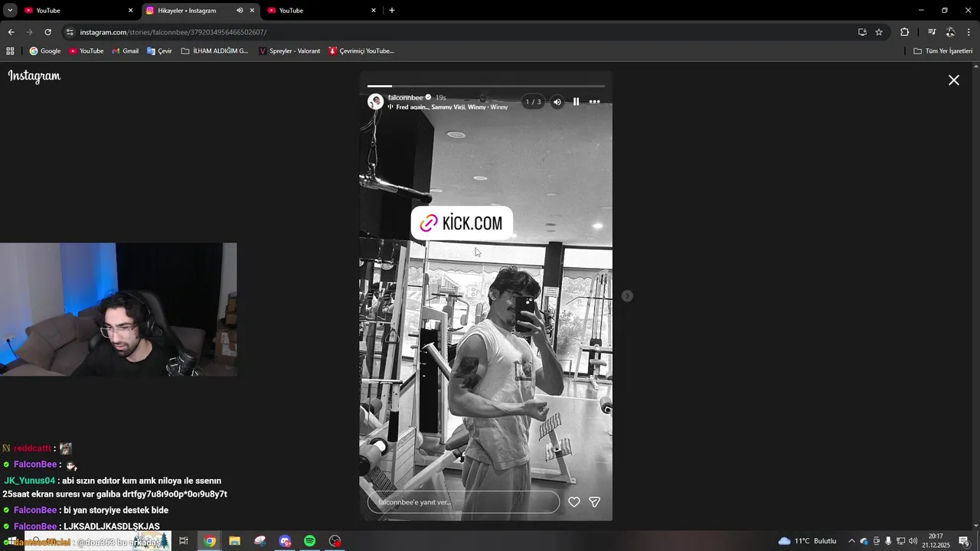Click the Instagram logo

coord(34,76)
